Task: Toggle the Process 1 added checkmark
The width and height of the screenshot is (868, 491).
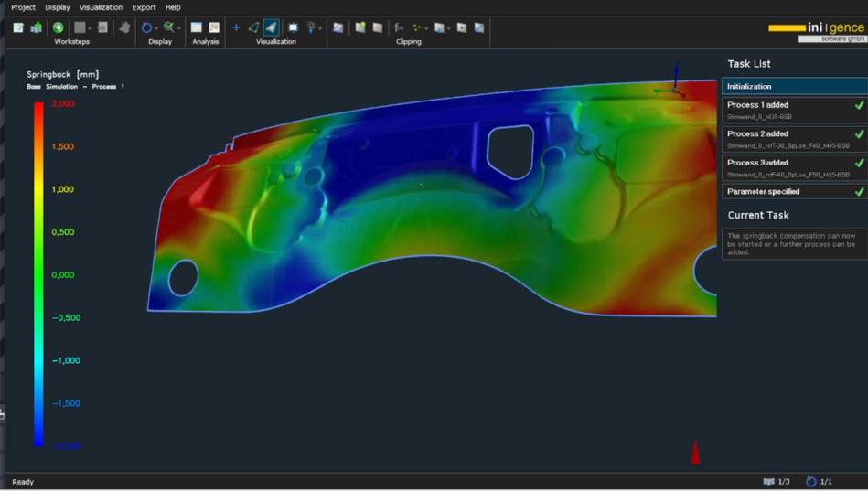Action: [x=859, y=106]
